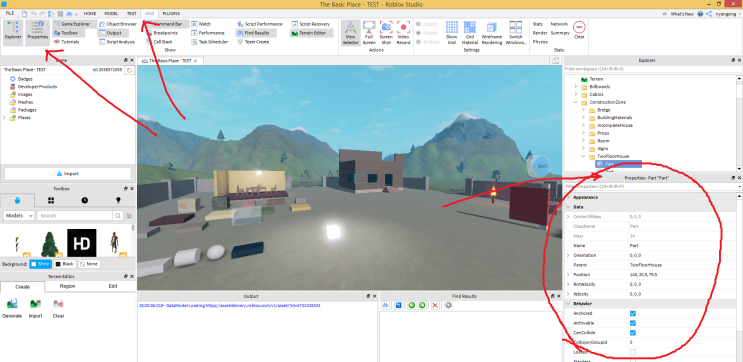Open Terrain Editor Region tab
This screenshot has height=362, width=743.
point(67,286)
